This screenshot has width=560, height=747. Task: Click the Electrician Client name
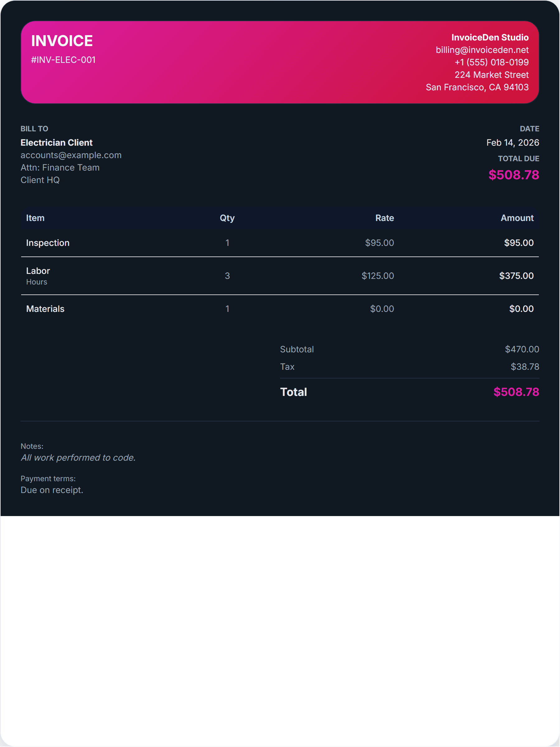click(56, 143)
